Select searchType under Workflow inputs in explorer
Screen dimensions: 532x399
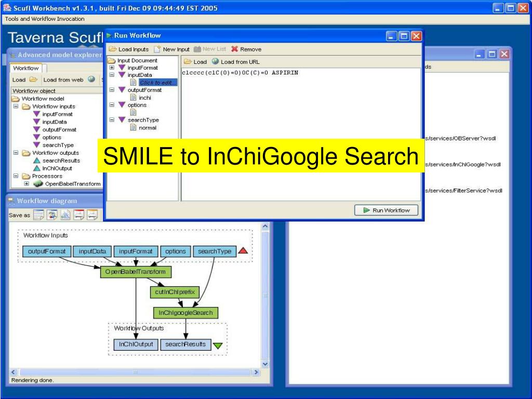click(58, 145)
